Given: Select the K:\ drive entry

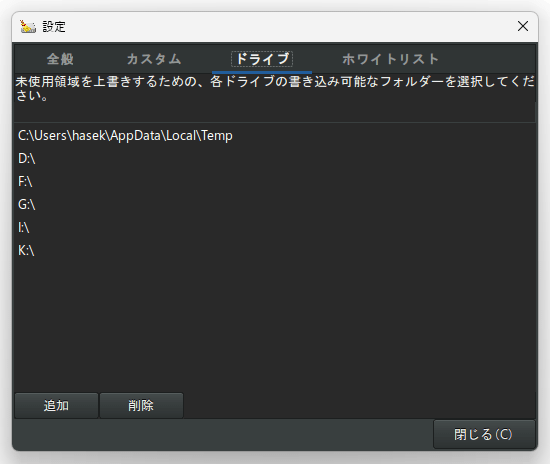Looking at the screenshot, I should coord(275,250).
